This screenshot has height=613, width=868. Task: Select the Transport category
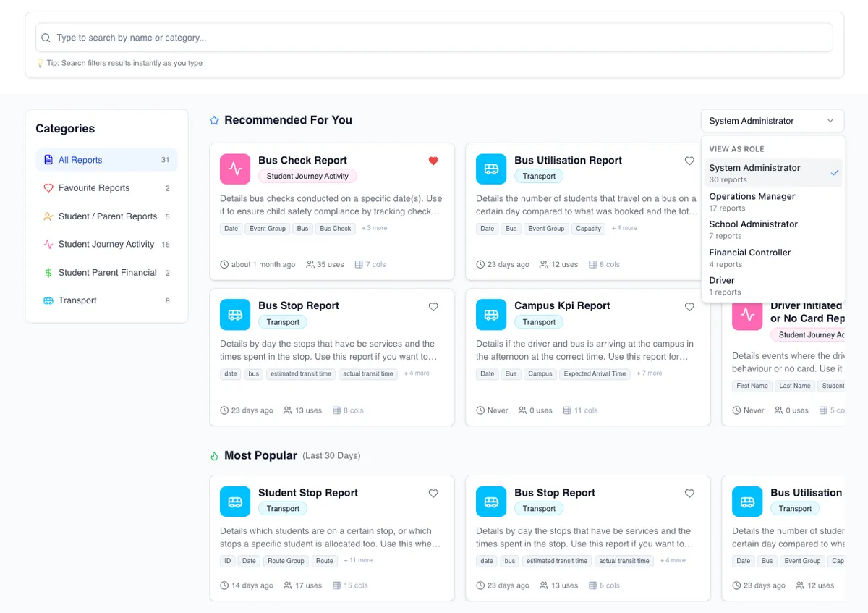(106, 300)
